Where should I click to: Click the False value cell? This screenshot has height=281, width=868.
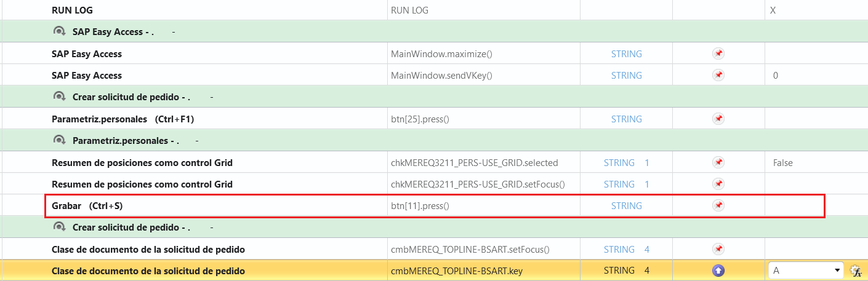(x=783, y=163)
